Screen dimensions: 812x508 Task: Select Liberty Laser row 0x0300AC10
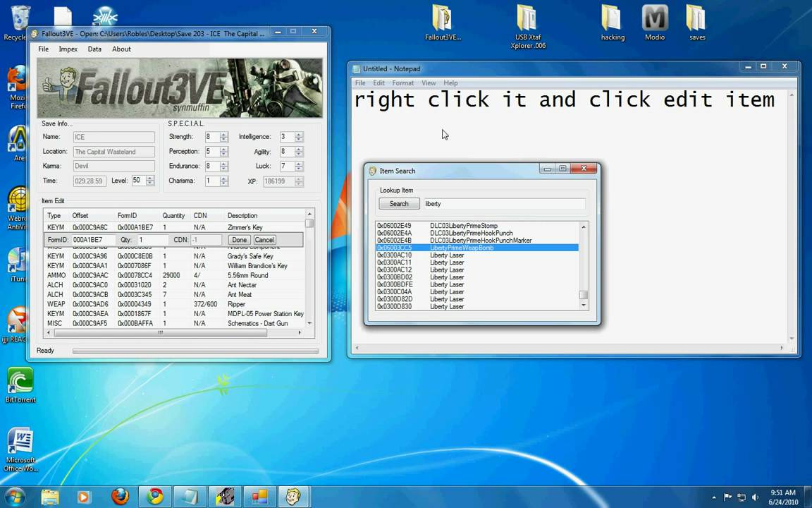click(476, 255)
